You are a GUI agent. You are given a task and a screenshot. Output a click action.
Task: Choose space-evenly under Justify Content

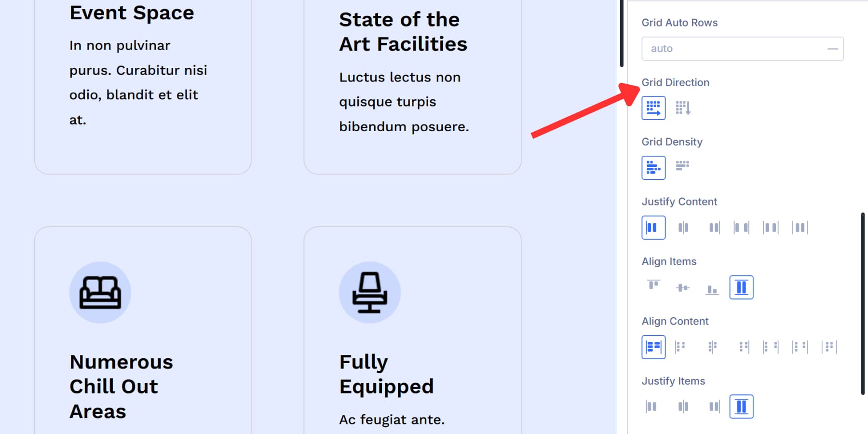pyautogui.click(x=799, y=227)
